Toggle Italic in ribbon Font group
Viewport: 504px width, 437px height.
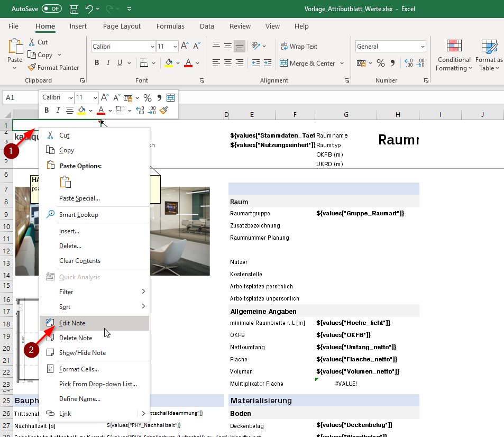coord(108,63)
